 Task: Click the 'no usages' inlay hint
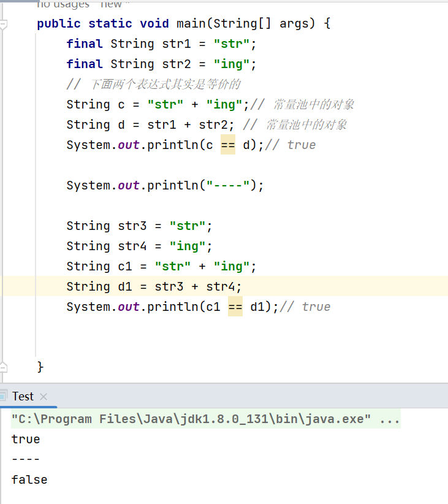tap(61, 4)
